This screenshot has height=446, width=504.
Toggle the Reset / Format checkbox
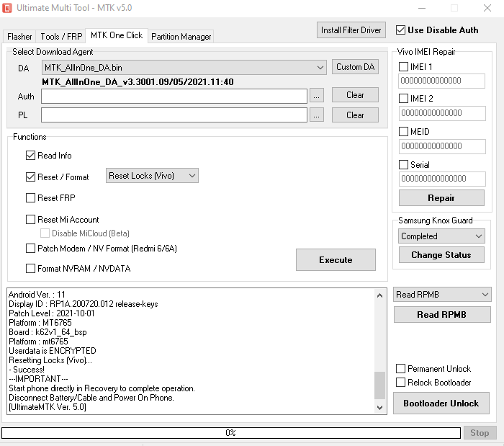[30, 177]
